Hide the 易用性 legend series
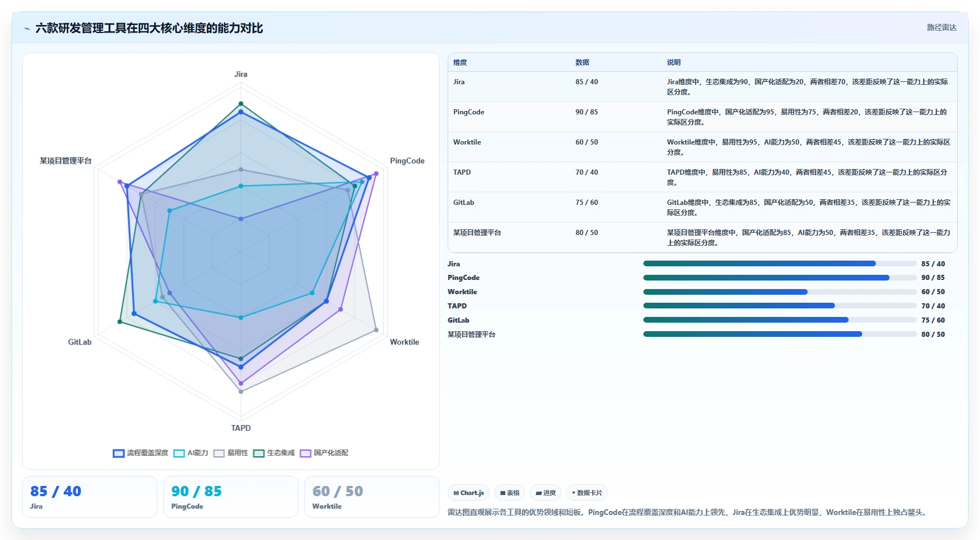The image size is (980, 540). (x=231, y=453)
